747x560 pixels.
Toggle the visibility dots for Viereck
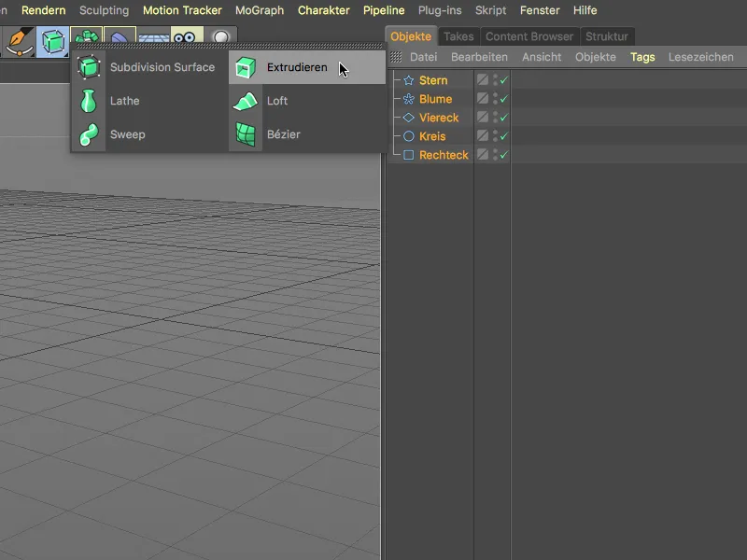click(x=496, y=118)
